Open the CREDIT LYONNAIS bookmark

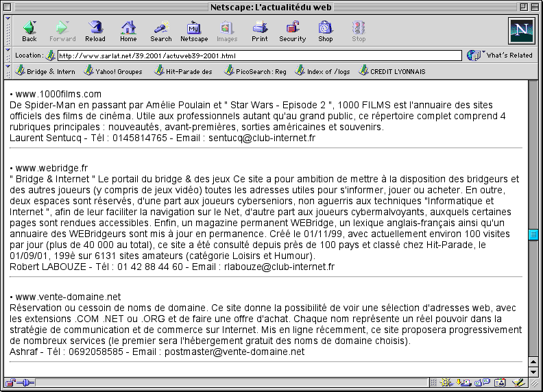pyautogui.click(x=391, y=71)
